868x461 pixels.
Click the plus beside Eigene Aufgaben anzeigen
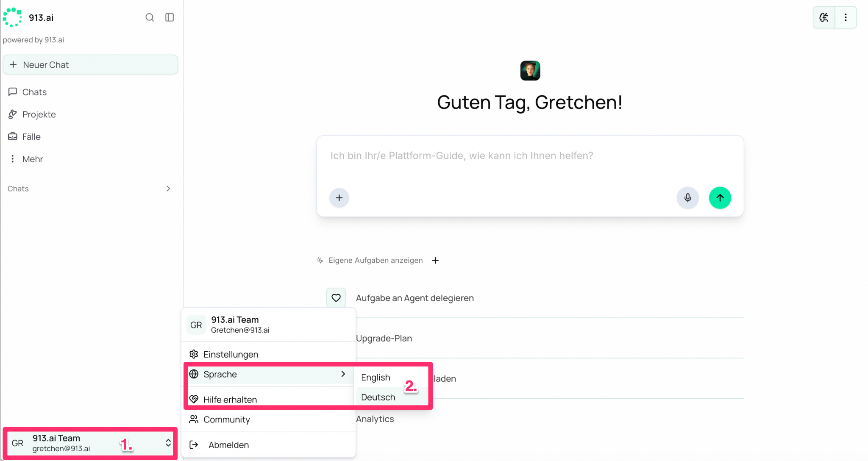(435, 261)
